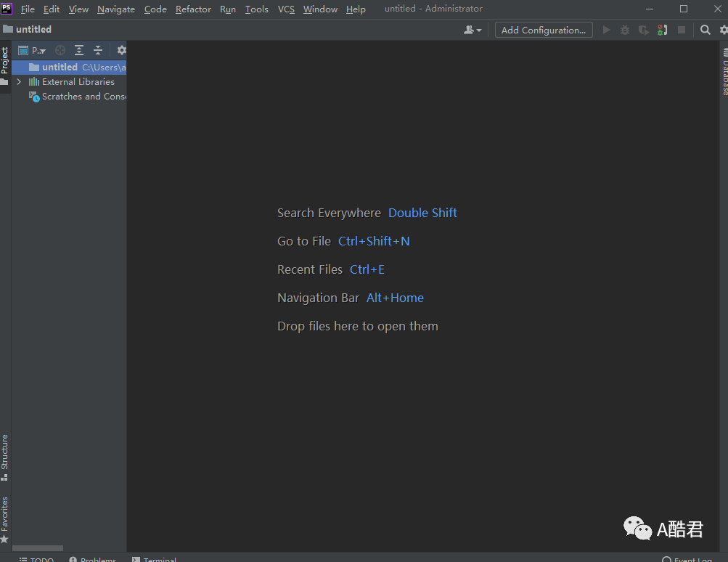The width and height of the screenshot is (728, 562).
Task: Open the View menu
Action: tap(78, 9)
